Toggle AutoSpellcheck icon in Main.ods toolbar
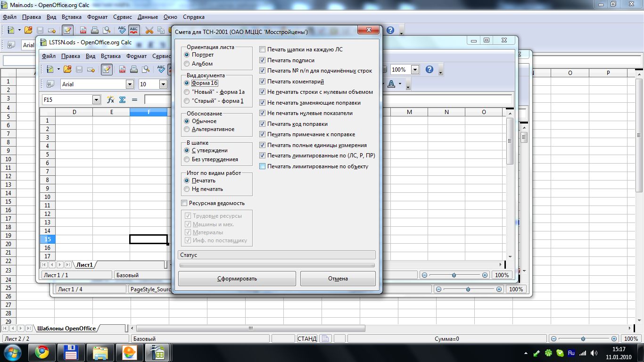 (x=134, y=30)
